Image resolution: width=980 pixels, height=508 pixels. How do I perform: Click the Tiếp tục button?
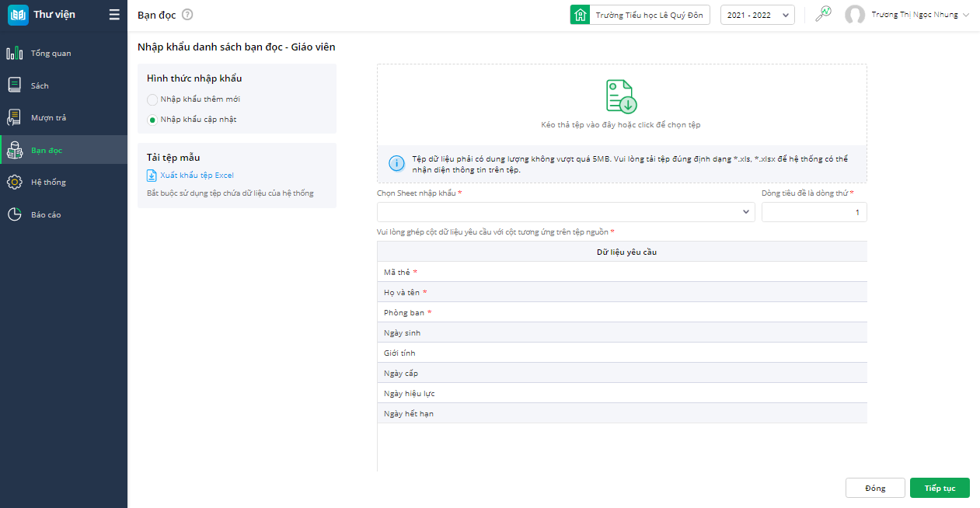tap(940, 488)
